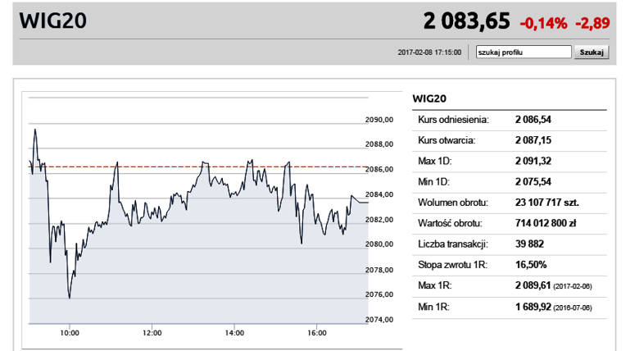Click the WIG20 page title
The width and height of the screenshot is (644, 351).
(53, 21)
